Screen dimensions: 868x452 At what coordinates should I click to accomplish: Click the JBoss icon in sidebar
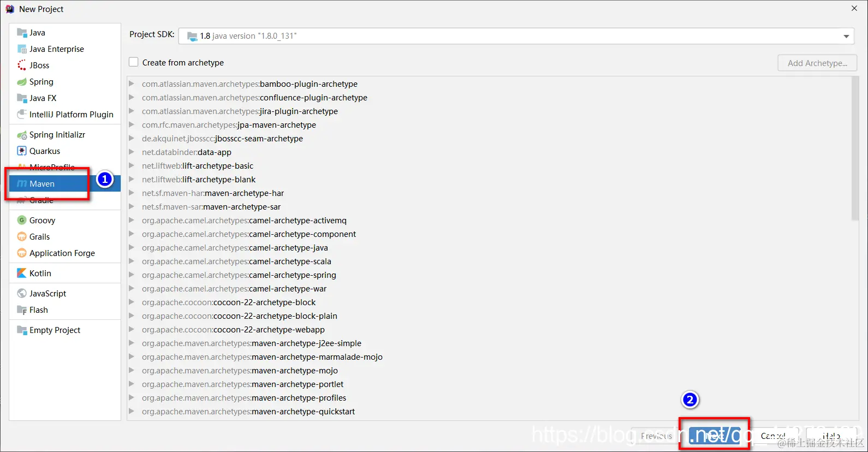click(x=22, y=66)
